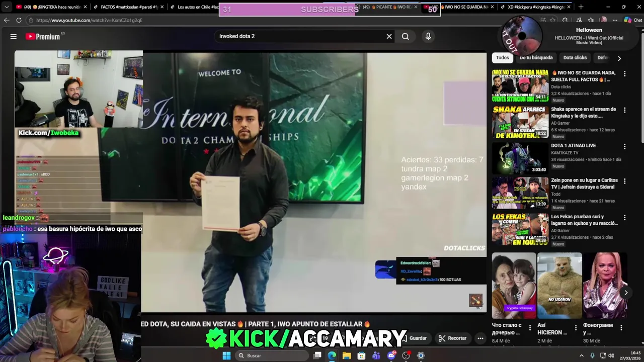Open Microsoft Store from taskbar
The height and width of the screenshot is (362, 644).
(x=361, y=355)
